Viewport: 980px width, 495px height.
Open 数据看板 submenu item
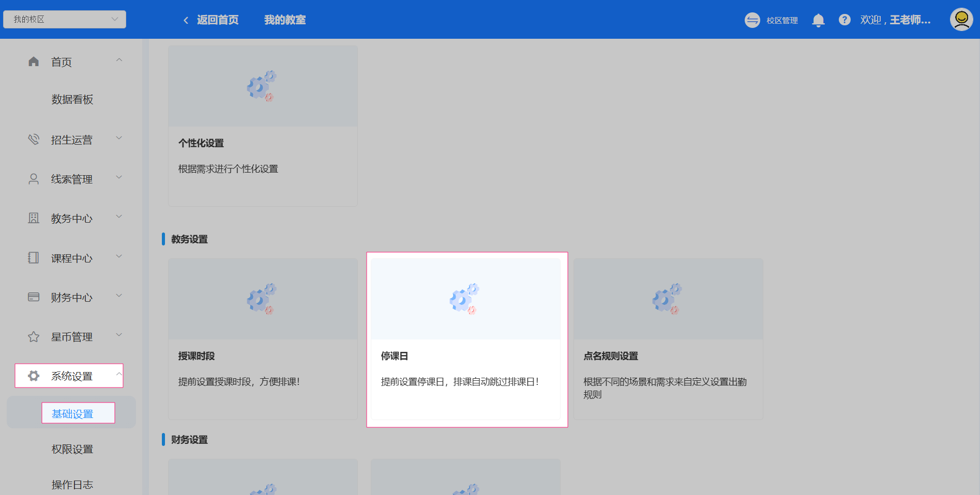click(72, 99)
